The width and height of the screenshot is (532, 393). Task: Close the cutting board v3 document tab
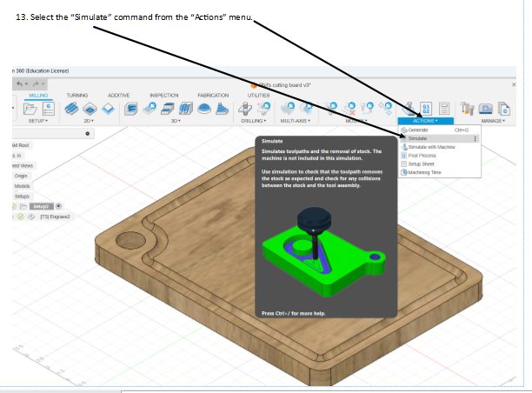pos(514,84)
